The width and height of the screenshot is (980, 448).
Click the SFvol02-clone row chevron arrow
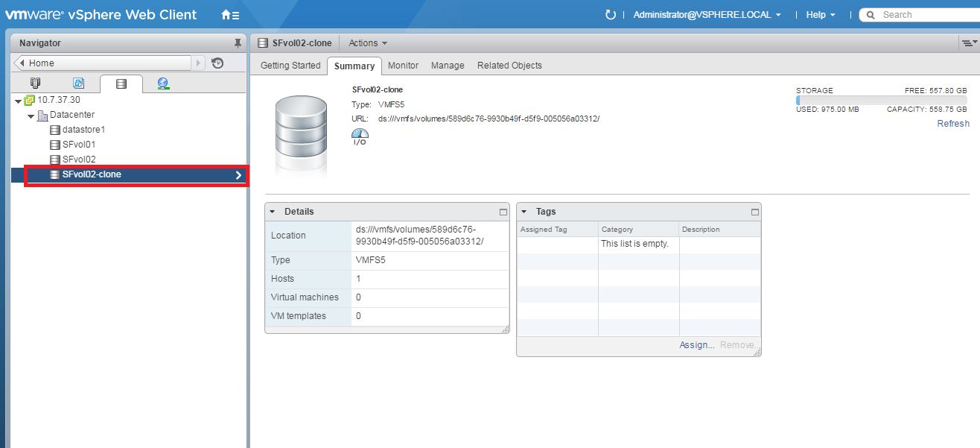click(238, 175)
